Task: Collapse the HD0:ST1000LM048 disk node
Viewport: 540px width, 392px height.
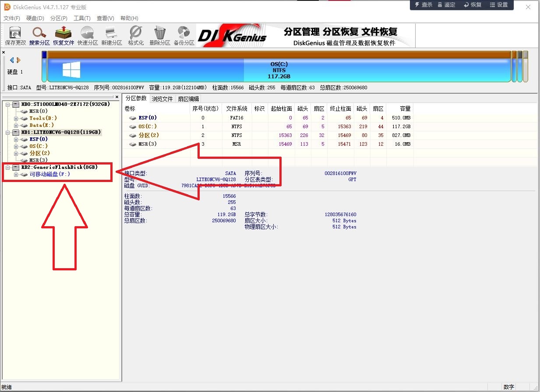Action: click(x=8, y=104)
